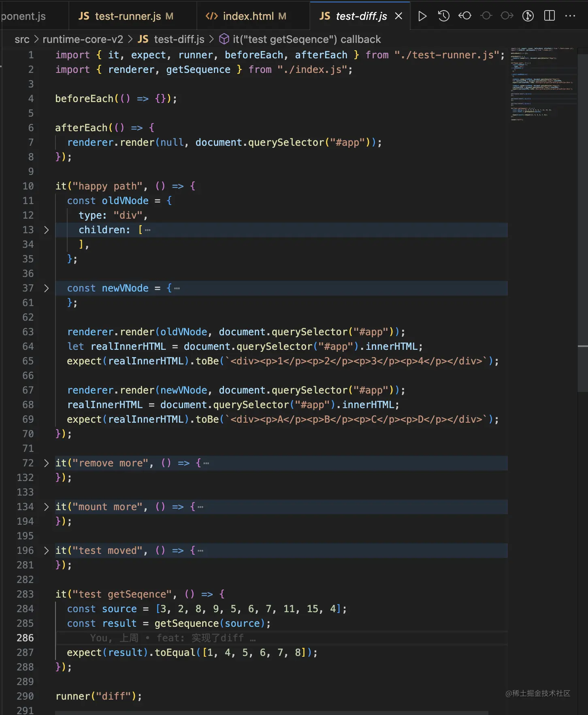Split the editor to the right

pos(550,16)
